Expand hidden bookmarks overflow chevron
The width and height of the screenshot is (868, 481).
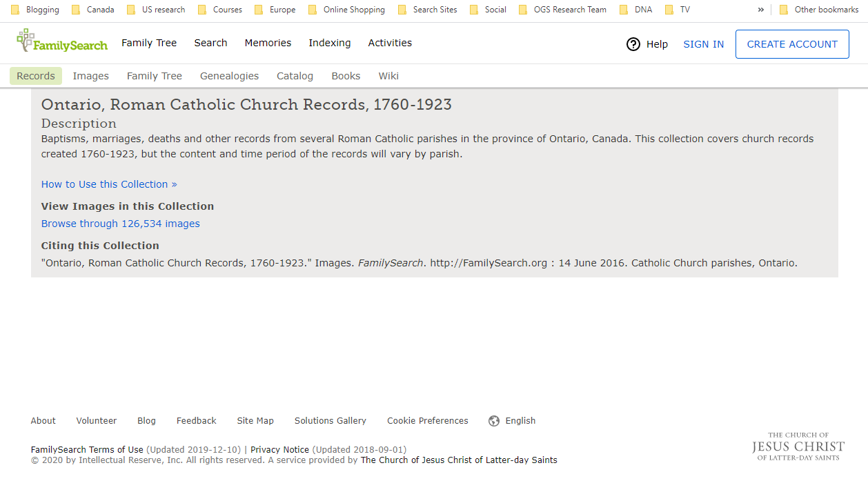click(760, 10)
